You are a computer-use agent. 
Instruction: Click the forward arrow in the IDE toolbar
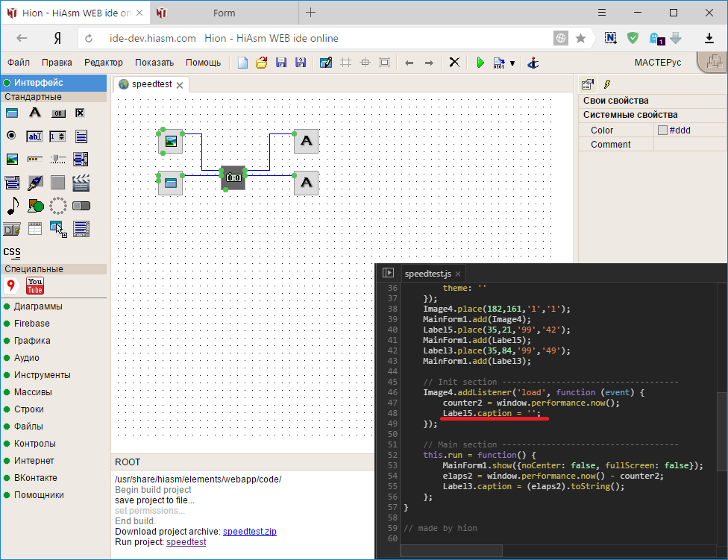coord(429,63)
